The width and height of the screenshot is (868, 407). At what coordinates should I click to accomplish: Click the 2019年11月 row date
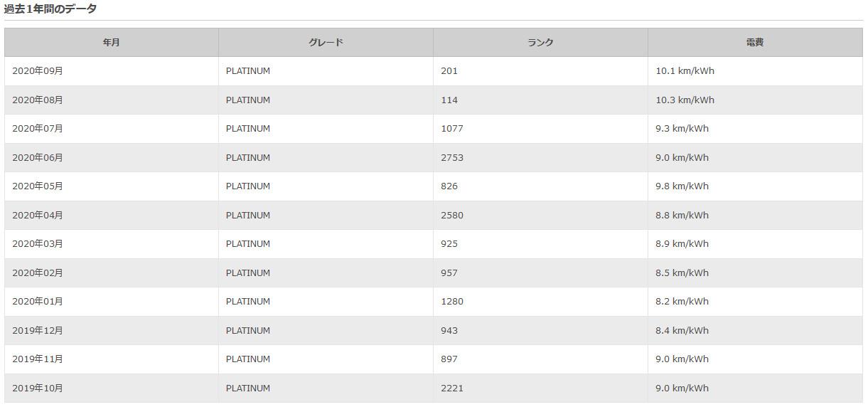pos(38,359)
